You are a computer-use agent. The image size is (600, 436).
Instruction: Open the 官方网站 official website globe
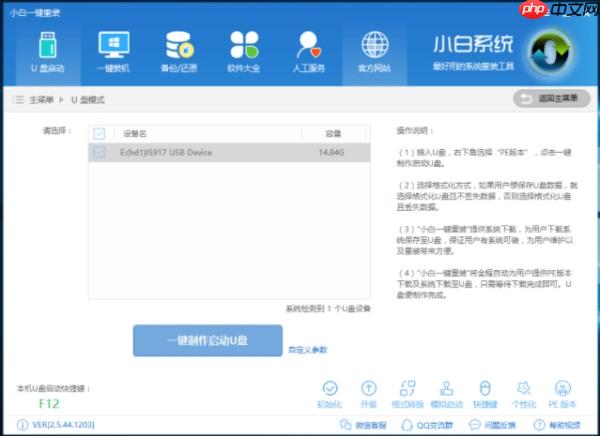(375, 52)
